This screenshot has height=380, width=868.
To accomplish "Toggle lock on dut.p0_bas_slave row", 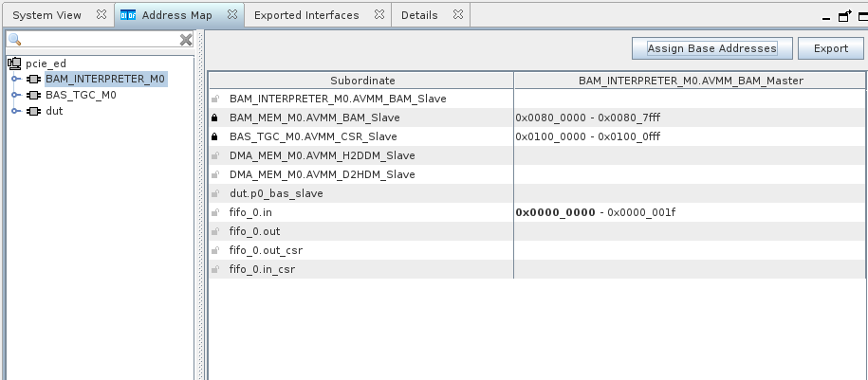I will pos(214,193).
